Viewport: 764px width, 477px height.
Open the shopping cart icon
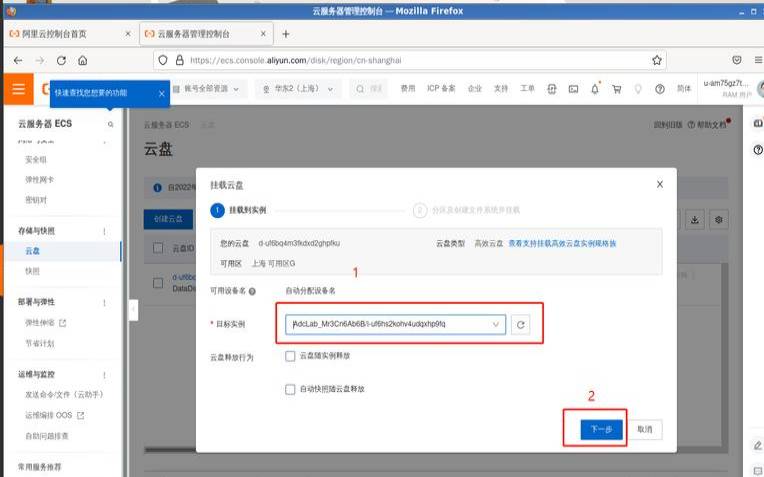[617, 89]
